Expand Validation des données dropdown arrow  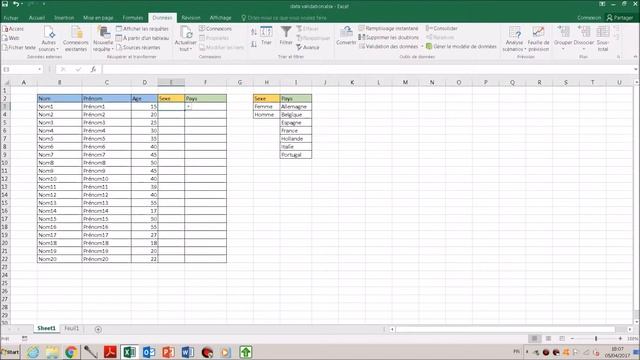tap(422, 47)
